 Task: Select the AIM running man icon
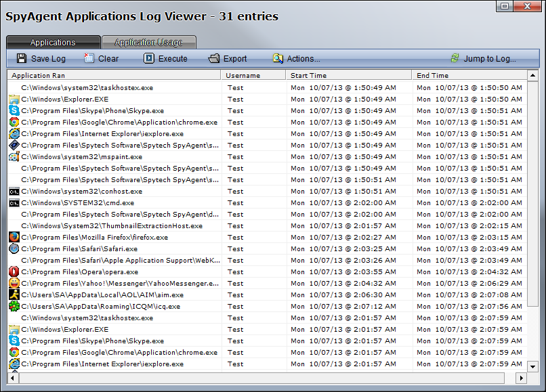[14, 295]
